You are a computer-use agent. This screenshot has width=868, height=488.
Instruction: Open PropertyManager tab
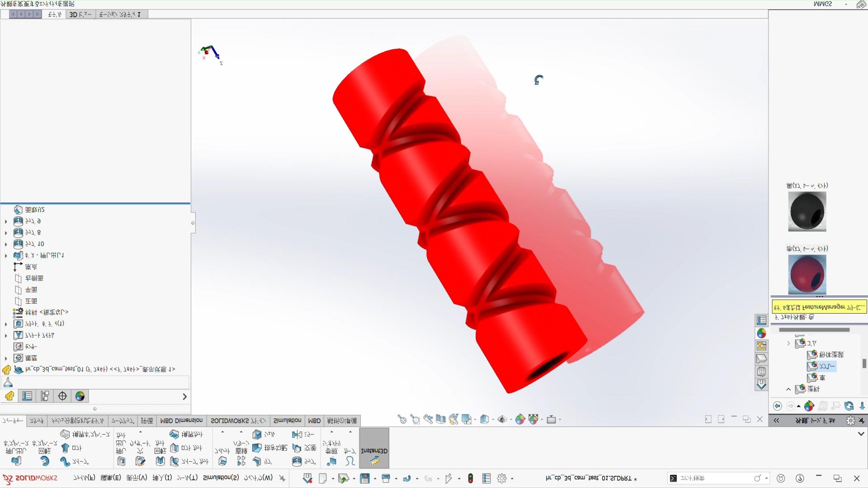[27, 396]
